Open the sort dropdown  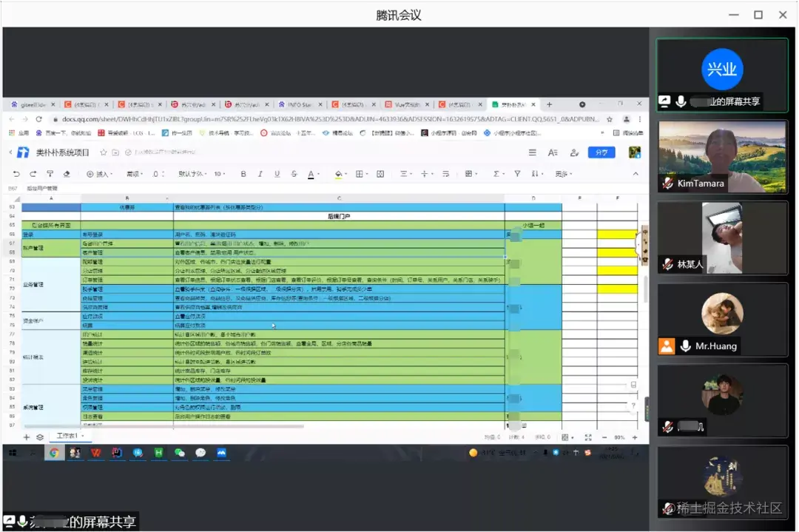536,175
